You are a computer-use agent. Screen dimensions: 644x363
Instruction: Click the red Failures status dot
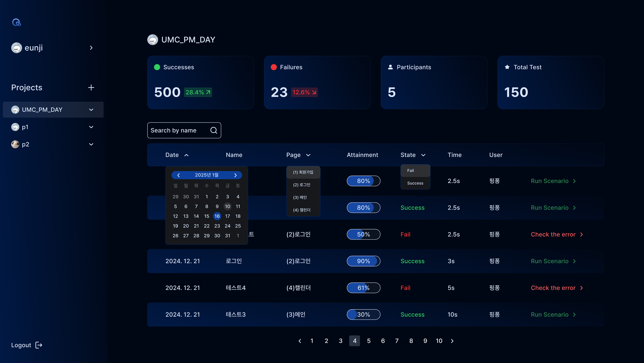click(x=274, y=67)
